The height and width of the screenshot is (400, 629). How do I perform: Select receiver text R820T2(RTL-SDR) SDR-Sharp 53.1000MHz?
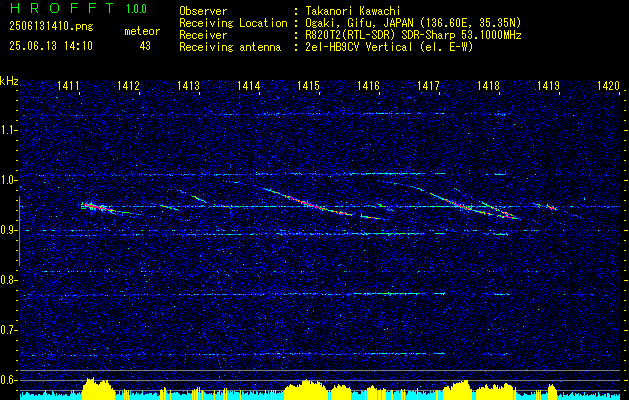[413, 35]
